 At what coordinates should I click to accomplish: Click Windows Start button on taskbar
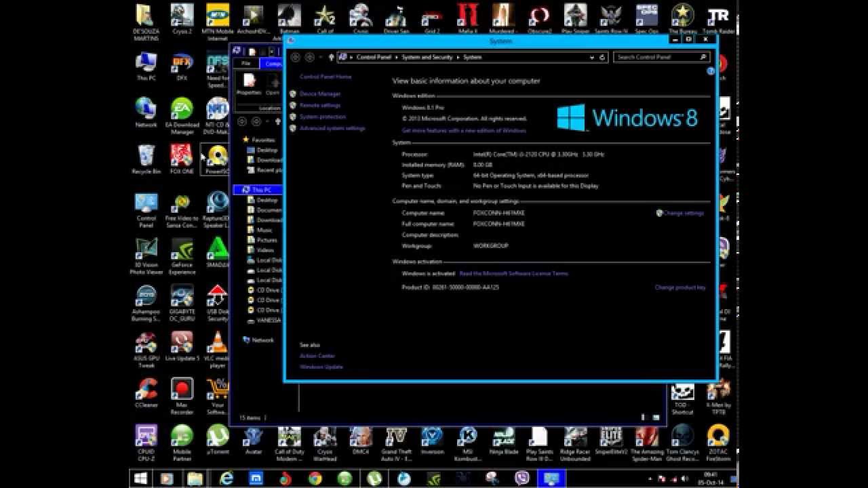[141, 479]
